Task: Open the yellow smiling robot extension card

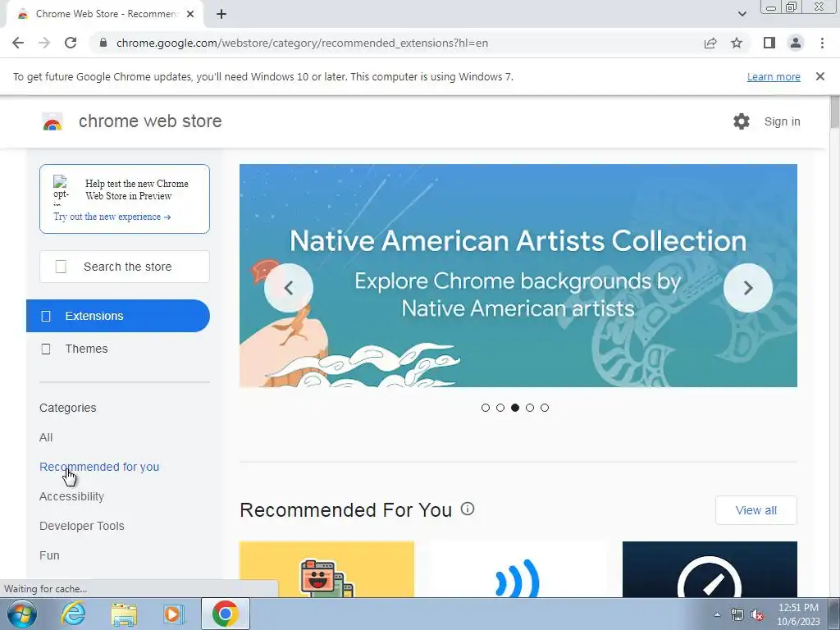Action: point(326,569)
